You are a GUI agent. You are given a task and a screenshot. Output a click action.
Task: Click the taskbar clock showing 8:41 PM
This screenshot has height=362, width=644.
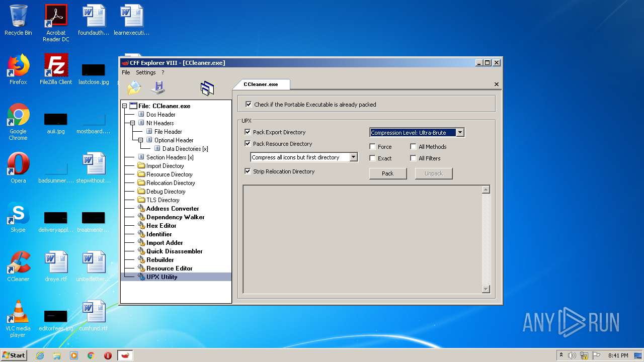tap(618, 355)
